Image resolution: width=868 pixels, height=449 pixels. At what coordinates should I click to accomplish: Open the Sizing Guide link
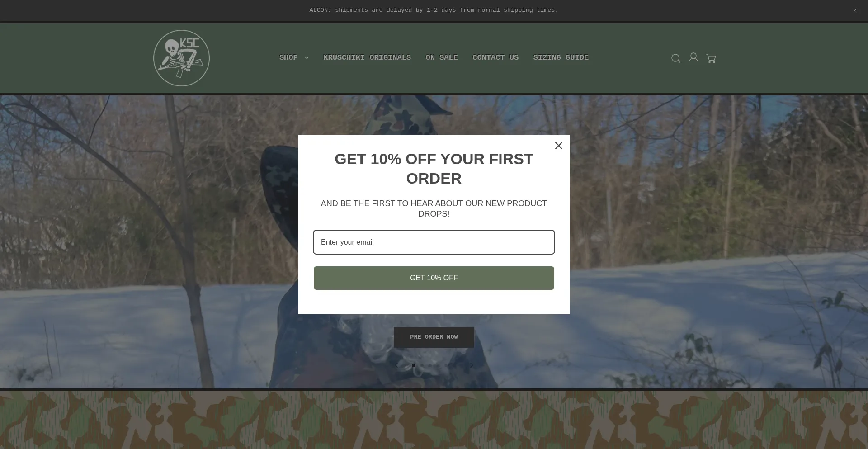click(x=561, y=57)
